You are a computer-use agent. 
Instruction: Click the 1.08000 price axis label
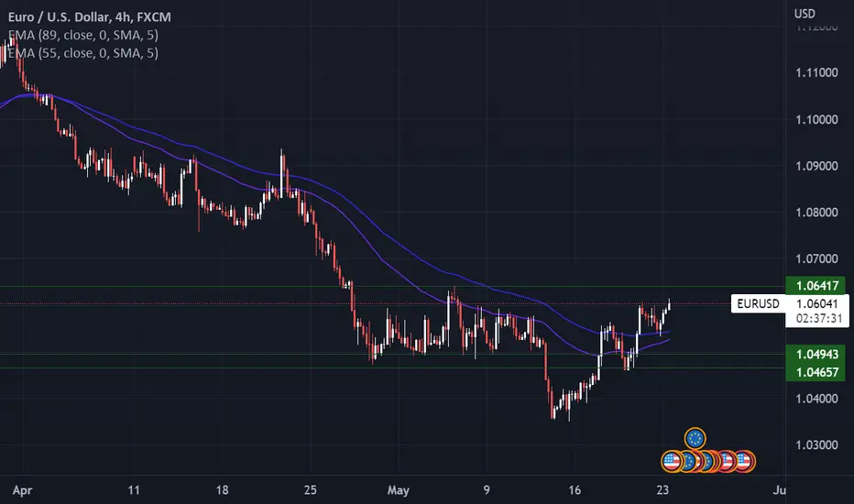[816, 212]
